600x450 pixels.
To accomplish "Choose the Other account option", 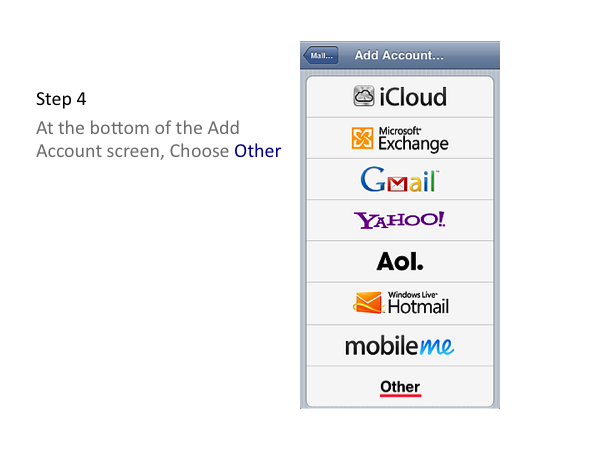I will pos(400,387).
